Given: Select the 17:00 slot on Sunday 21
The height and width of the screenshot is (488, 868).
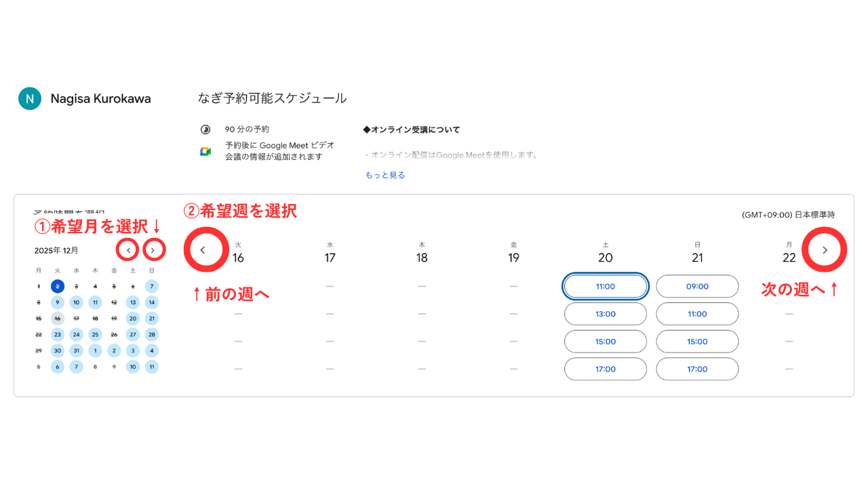Looking at the screenshot, I should point(697,369).
